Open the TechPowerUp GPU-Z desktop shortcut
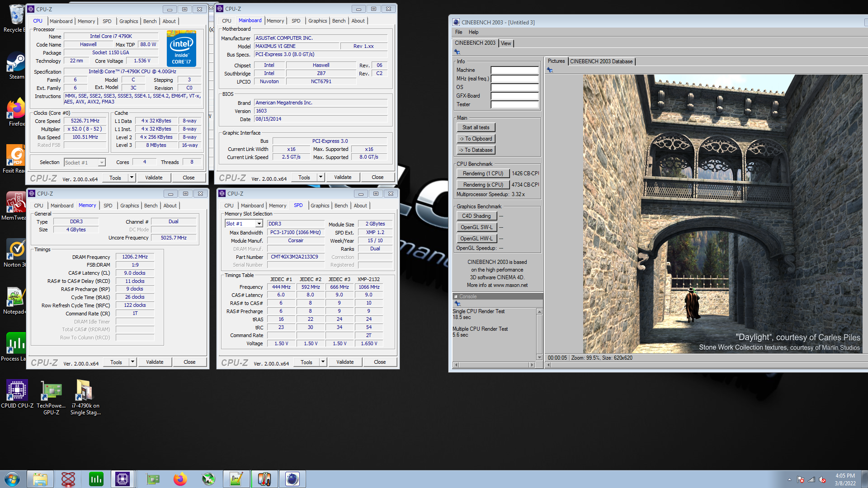Screen dimensions: 868x488 tap(51, 398)
